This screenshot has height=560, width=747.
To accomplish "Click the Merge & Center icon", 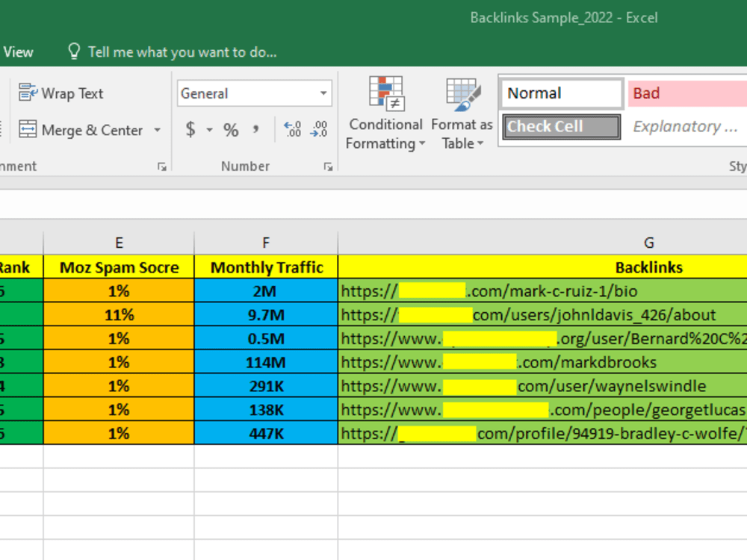I will (x=28, y=129).
